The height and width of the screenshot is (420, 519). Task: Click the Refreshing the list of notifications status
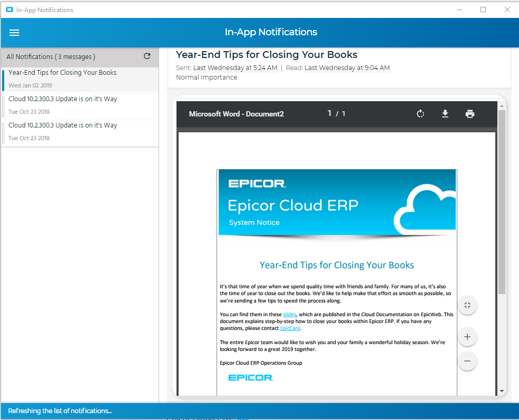(60, 411)
